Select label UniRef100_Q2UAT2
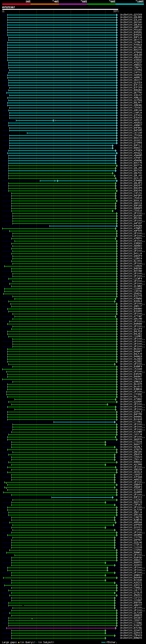The width and height of the screenshot is (146, 644). (131, 631)
